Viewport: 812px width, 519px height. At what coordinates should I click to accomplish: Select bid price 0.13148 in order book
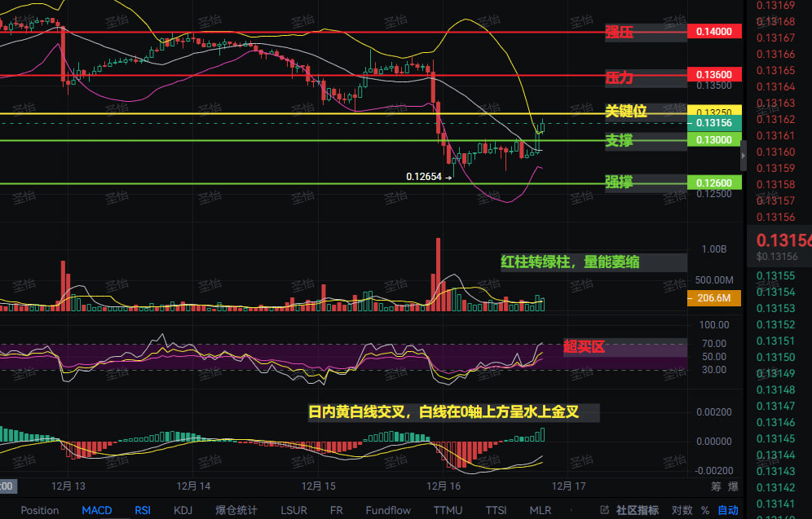click(776, 390)
